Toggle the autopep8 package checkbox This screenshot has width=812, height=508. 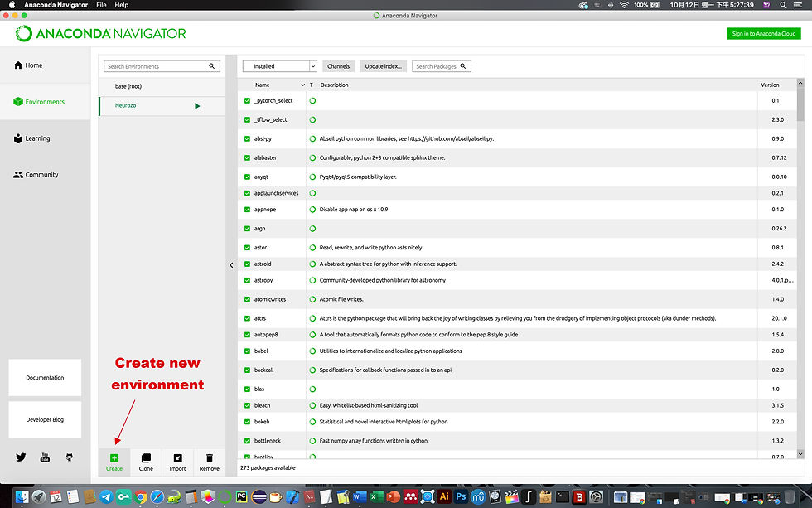pos(247,335)
